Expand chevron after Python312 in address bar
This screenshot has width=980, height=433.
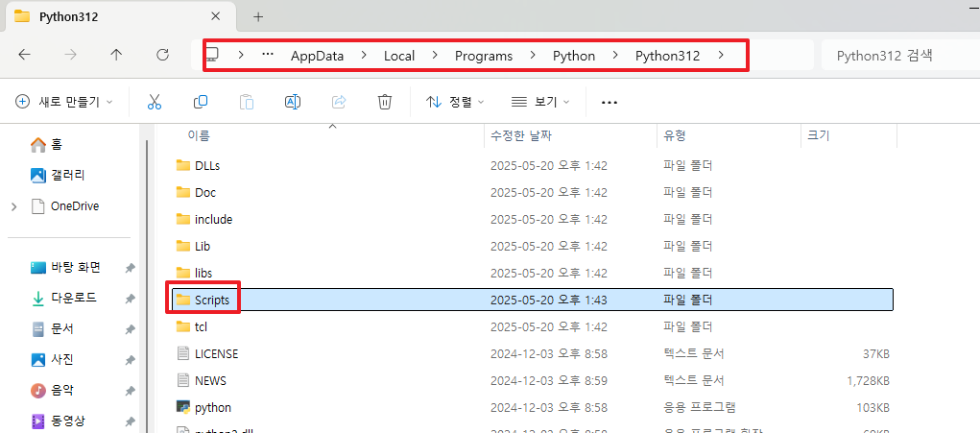[721, 55]
